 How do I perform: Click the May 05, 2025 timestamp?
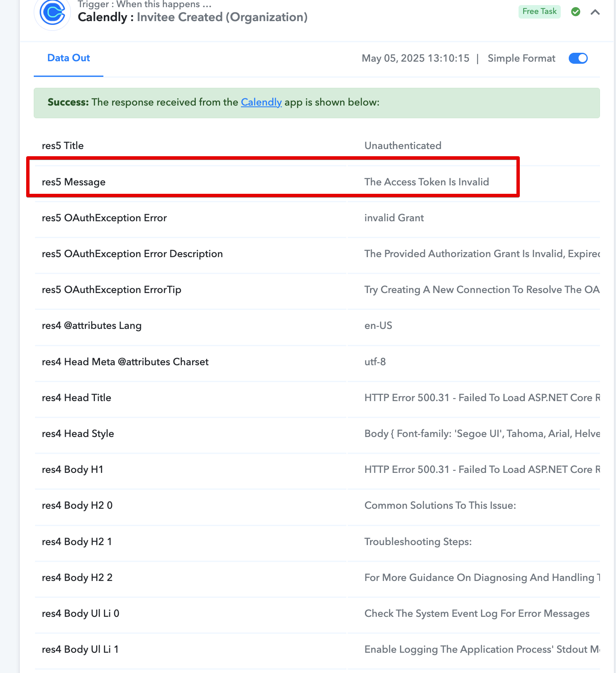click(416, 58)
